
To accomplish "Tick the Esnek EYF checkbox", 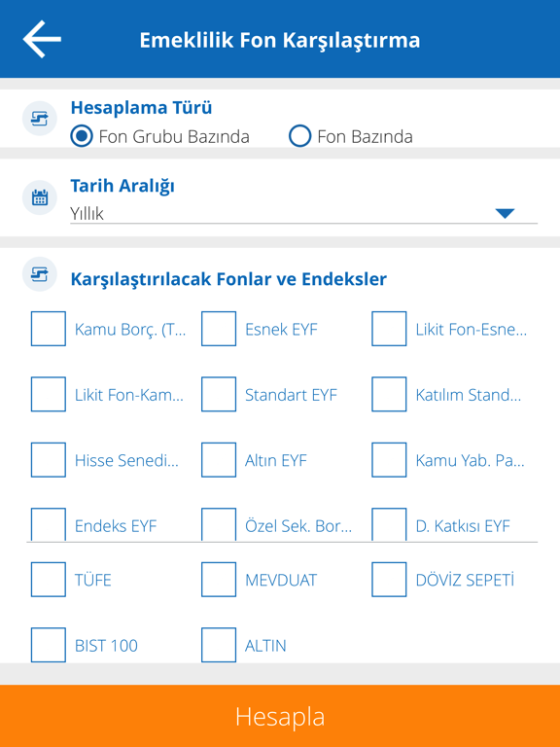I will [219, 329].
